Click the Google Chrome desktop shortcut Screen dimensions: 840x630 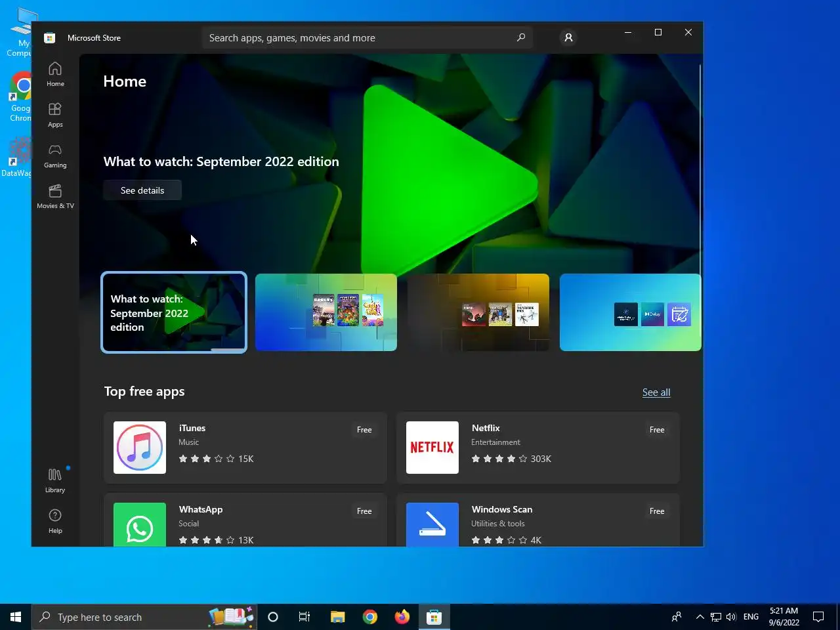pyautogui.click(x=20, y=96)
